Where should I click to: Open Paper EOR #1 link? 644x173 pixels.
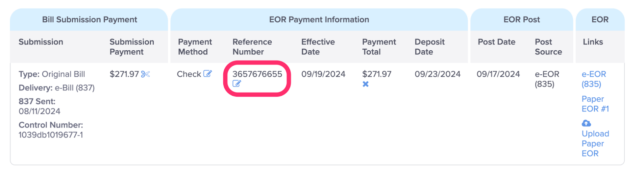coord(595,104)
